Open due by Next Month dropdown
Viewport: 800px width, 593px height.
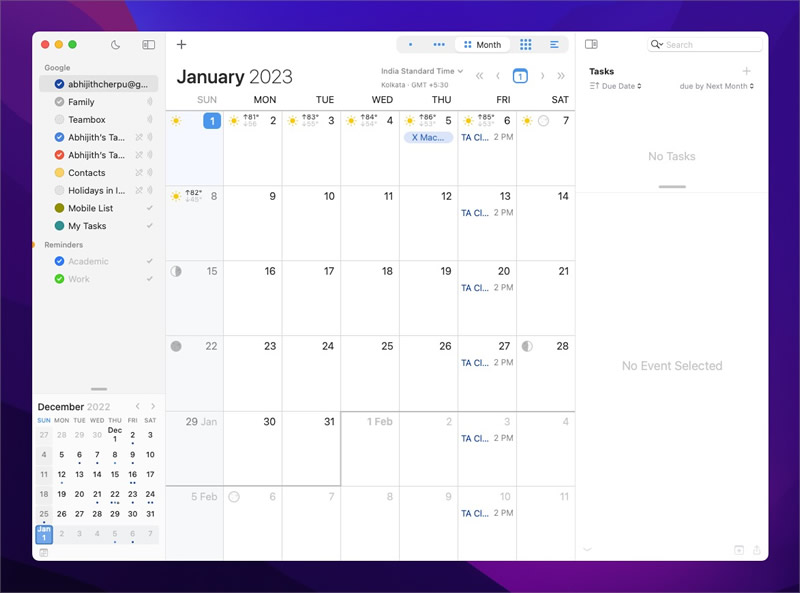(x=716, y=86)
